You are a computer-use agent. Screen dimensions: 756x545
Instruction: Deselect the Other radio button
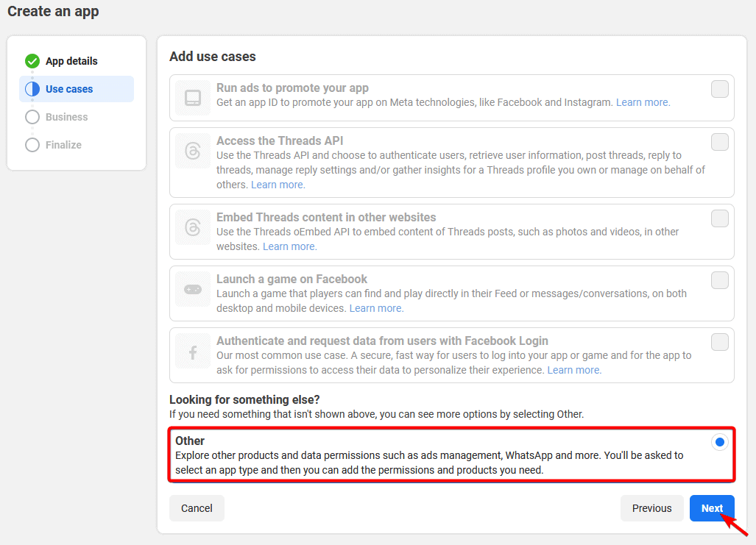click(x=719, y=441)
